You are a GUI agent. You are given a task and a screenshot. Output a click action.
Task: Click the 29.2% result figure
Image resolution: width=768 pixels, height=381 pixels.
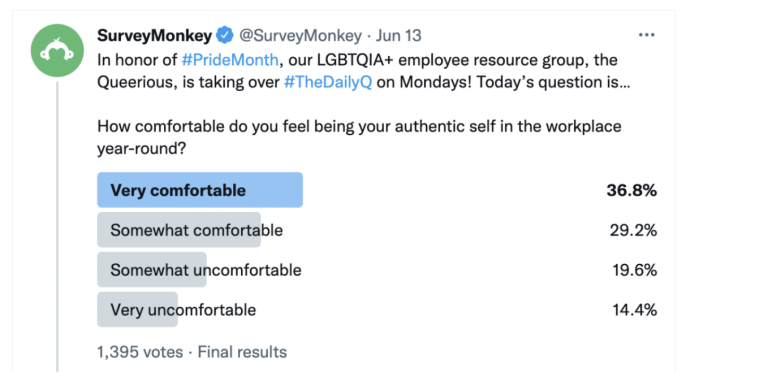[x=633, y=230]
